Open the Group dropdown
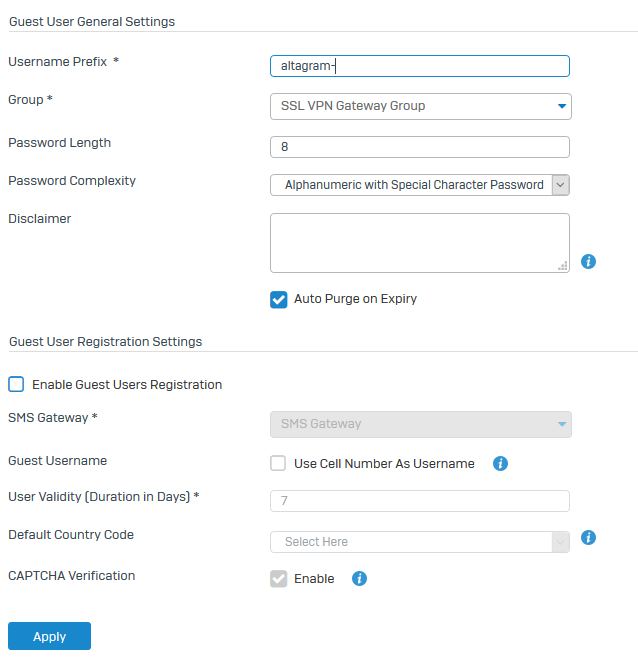638x658 pixels. click(420, 106)
